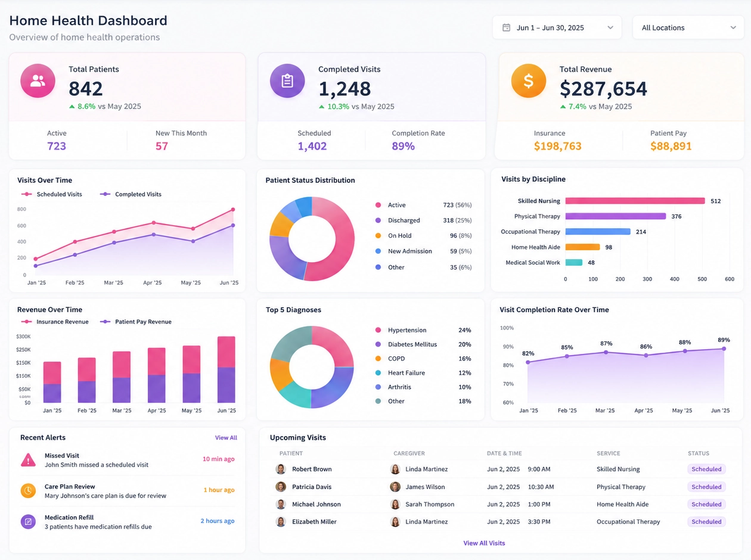Viewport: 751px width, 560px height.
Task: Click the Care Plan Review clock icon
Action: (x=28, y=491)
